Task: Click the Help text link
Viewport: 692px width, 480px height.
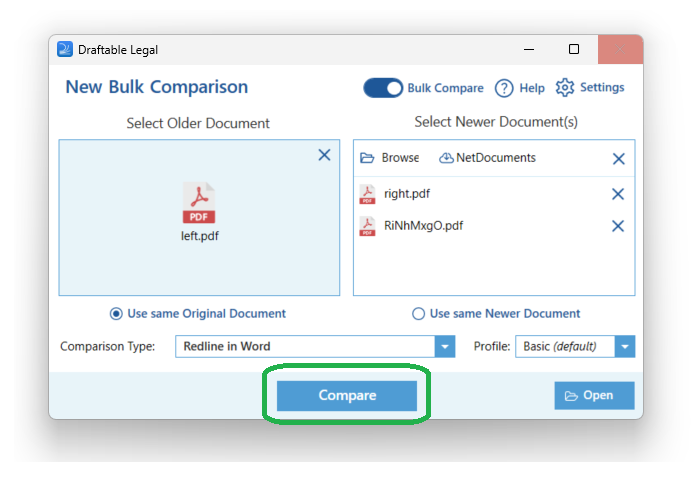Action: pyautogui.click(x=532, y=88)
